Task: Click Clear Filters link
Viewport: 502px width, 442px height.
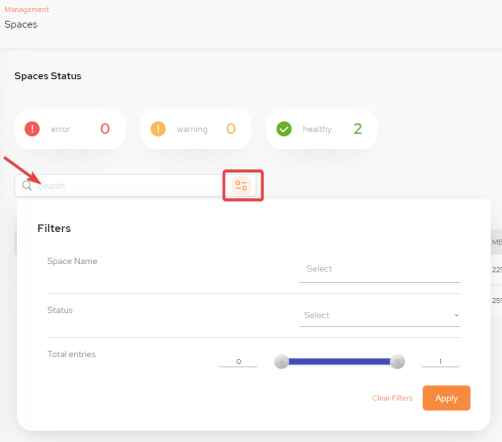Action: pos(392,398)
